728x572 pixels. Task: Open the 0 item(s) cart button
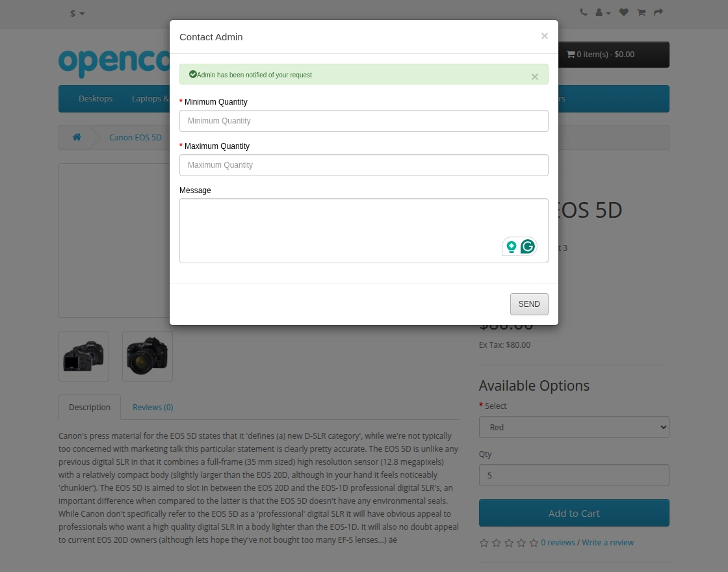point(614,55)
